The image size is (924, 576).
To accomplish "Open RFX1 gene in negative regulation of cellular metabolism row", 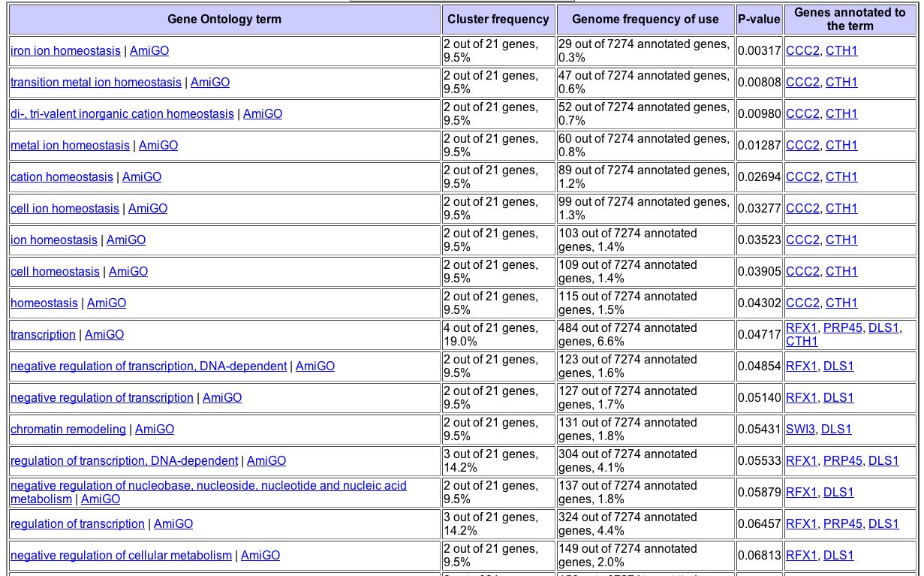I will coord(801,556).
